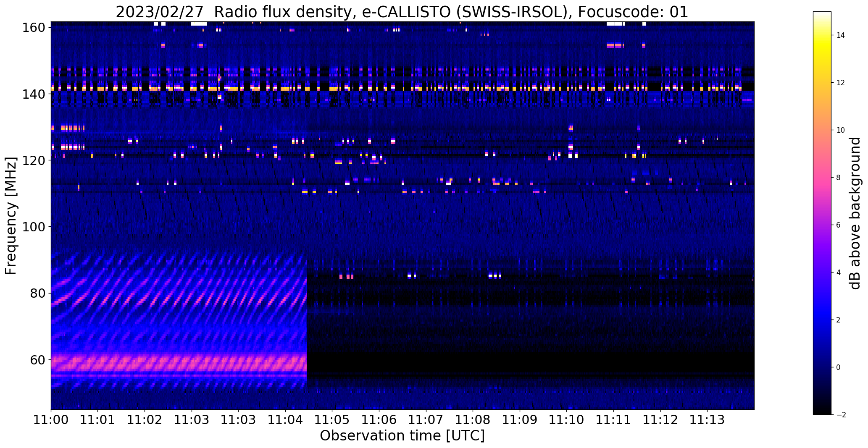Click the pink band near 60 MHz
This screenshot has width=868, height=448.
tap(179, 362)
